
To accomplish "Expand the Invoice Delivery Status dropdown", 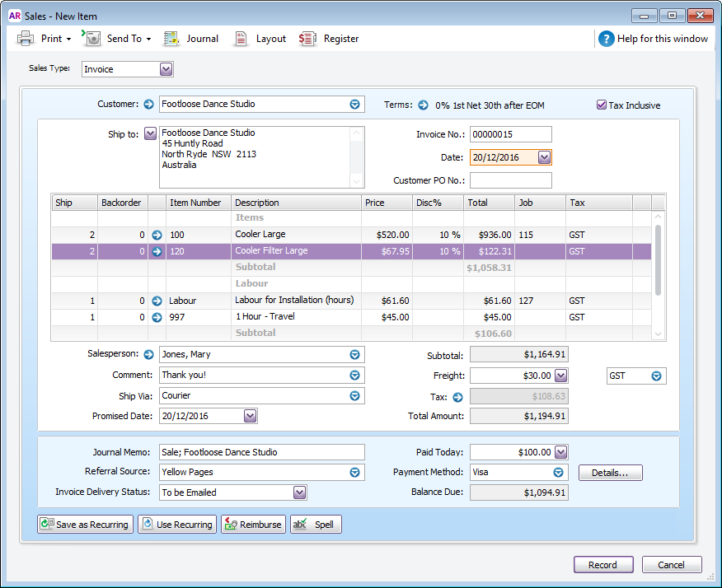I will pyautogui.click(x=300, y=492).
